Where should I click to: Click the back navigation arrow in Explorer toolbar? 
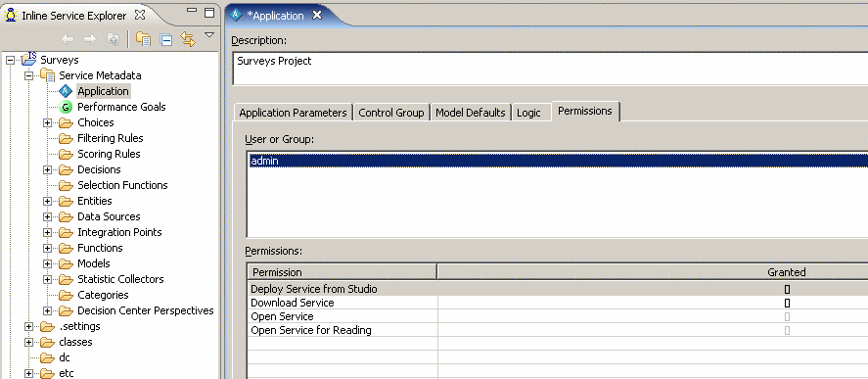click(68, 39)
